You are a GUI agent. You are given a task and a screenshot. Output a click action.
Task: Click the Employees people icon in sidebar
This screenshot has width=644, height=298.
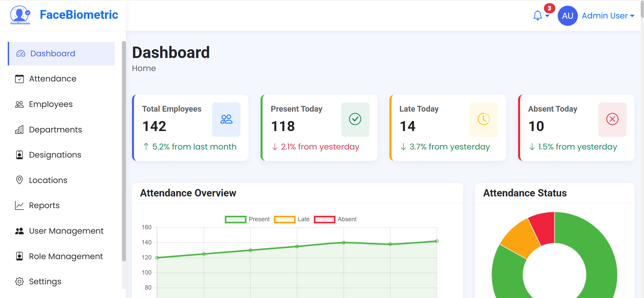19,104
